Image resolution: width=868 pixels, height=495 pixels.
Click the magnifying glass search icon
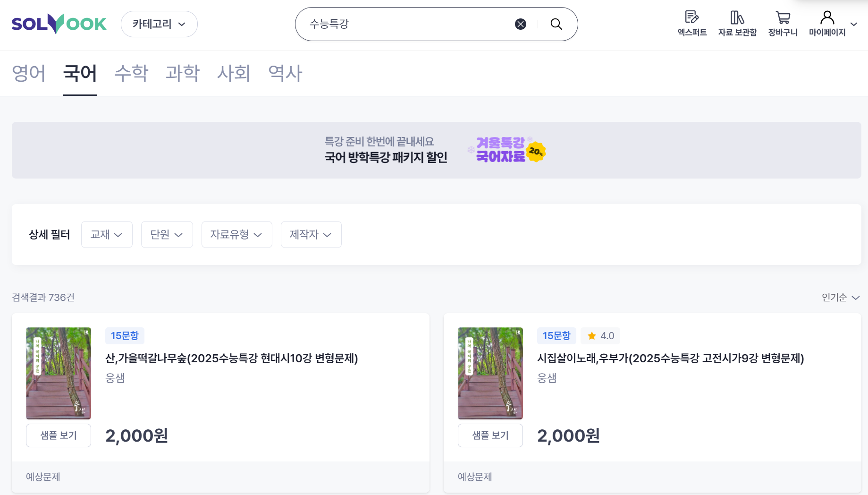556,24
